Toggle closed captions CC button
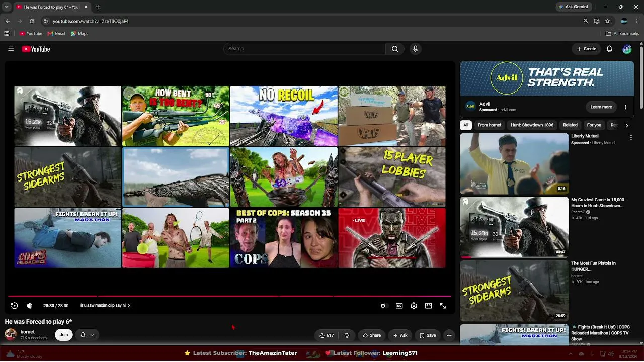Image resolution: width=644 pixels, height=362 pixels. coord(399,306)
